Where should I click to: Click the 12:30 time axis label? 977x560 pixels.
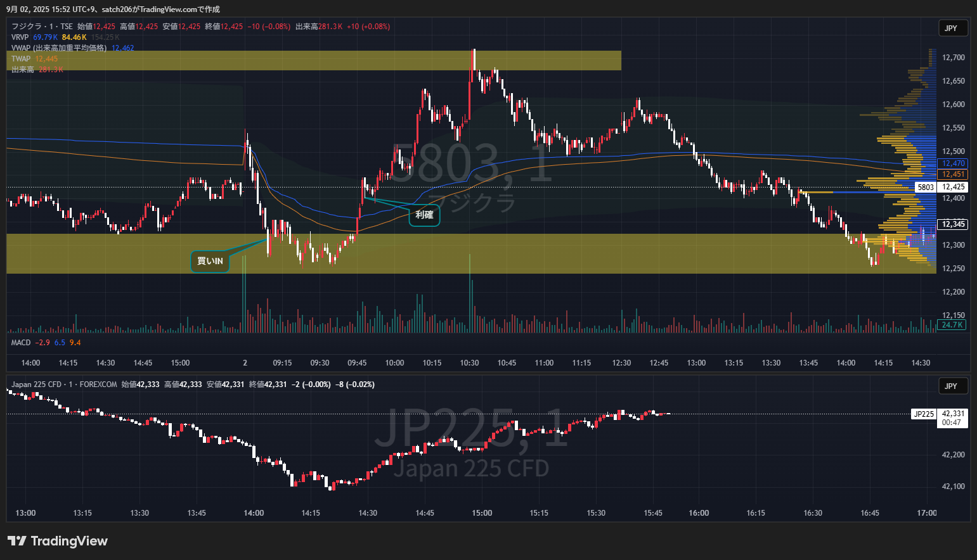pos(621,363)
